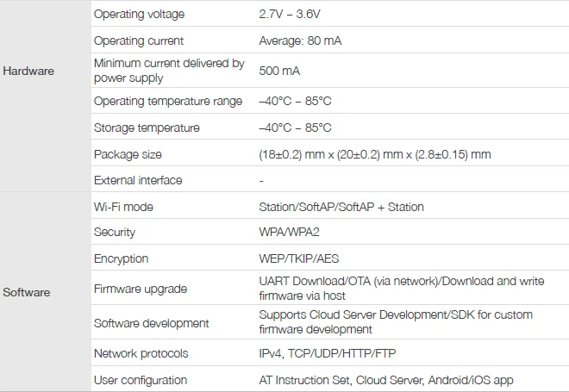The width and height of the screenshot is (569, 392).
Task: Click the WPA/WPA2 security value
Action: (x=289, y=232)
